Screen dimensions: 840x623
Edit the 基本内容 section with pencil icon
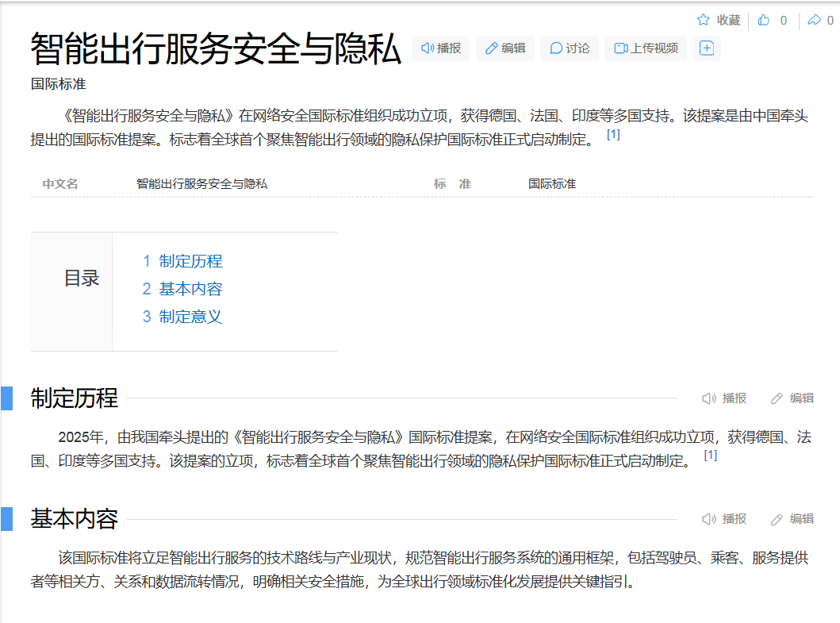[x=792, y=519]
